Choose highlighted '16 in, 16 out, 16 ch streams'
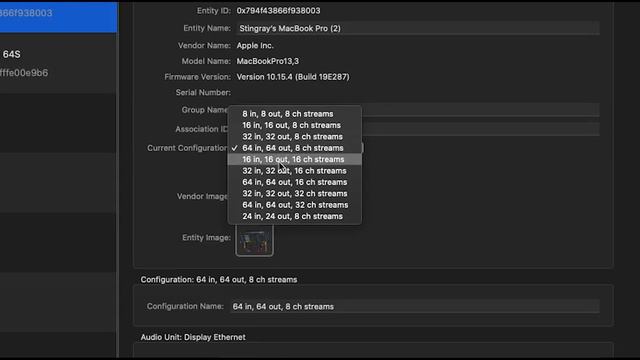640x360 pixels. click(x=294, y=160)
